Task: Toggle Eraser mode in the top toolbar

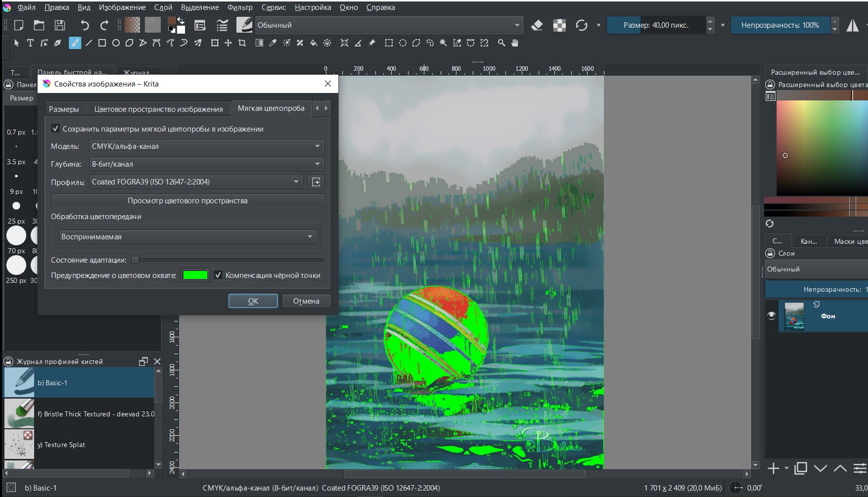Action: click(x=537, y=25)
